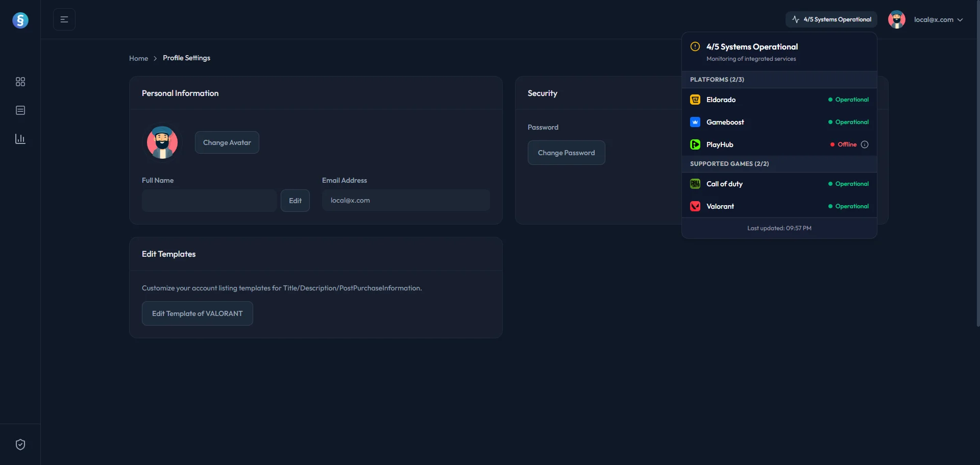This screenshot has width=980, height=465.
Task: Toggle the sidebar menu collapse button
Action: coord(64,19)
